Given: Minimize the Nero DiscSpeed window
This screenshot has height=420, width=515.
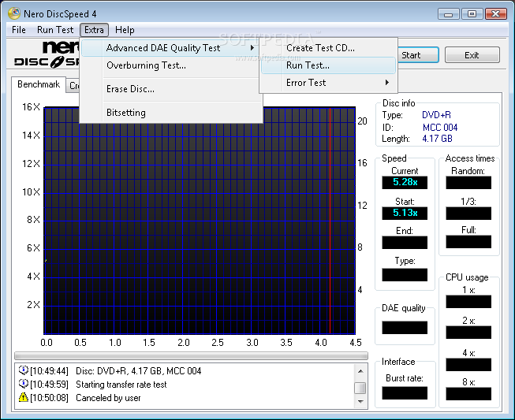Looking at the screenshot, I should [448, 14].
